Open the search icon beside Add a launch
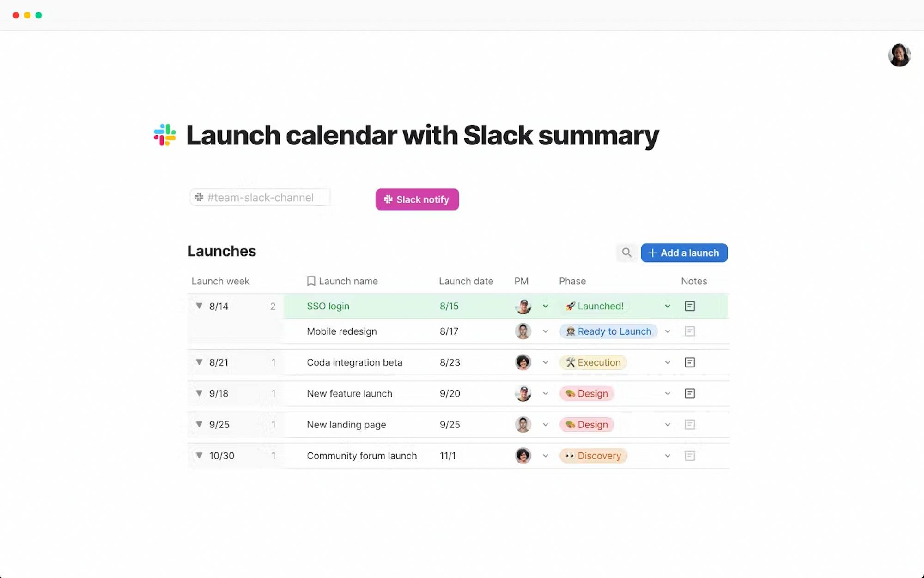Image resolution: width=924 pixels, height=578 pixels. pos(626,253)
